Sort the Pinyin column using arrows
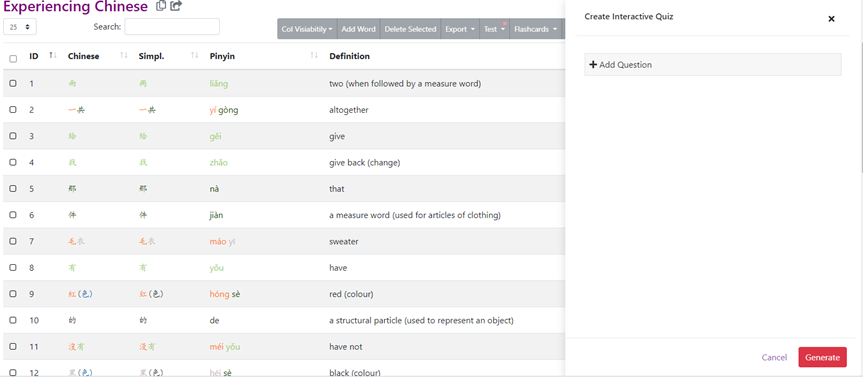863x377 pixels. coord(314,56)
